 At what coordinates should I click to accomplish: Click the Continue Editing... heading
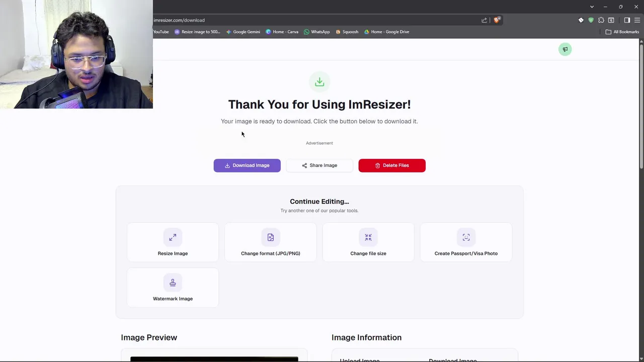click(319, 201)
